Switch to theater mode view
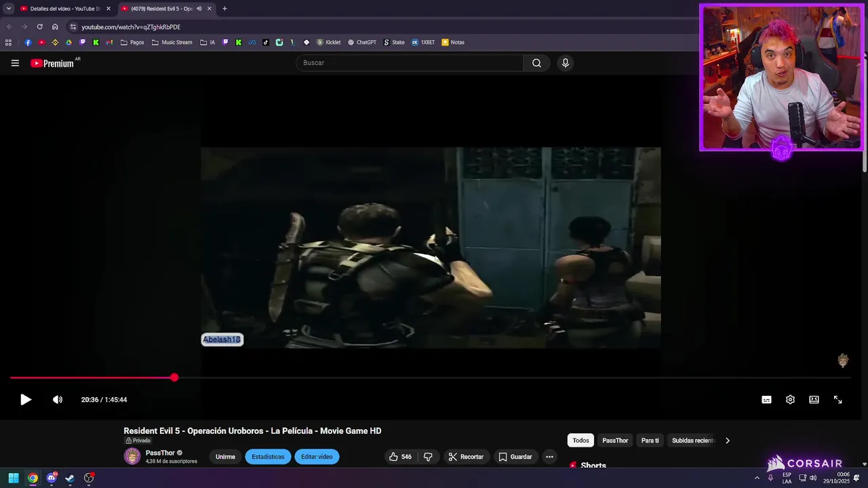This screenshot has width=868, height=488. pyautogui.click(x=814, y=400)
